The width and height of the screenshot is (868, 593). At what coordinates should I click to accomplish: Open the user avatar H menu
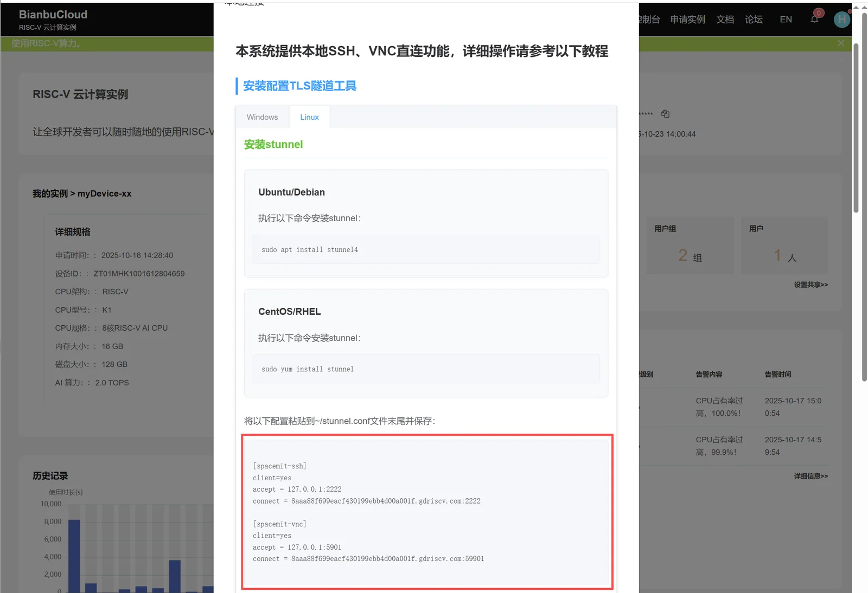(x=841, y=20)
